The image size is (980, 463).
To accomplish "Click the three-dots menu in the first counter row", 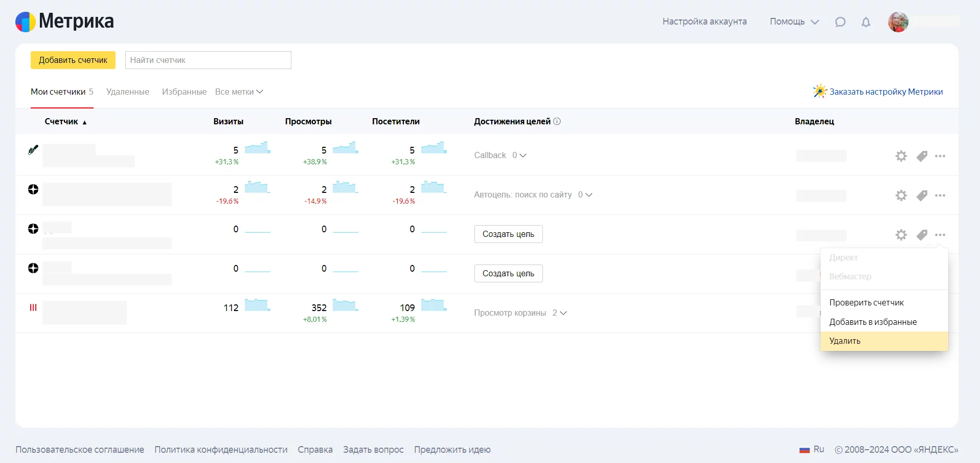I will pyautogui.click(x=940, y=156).
